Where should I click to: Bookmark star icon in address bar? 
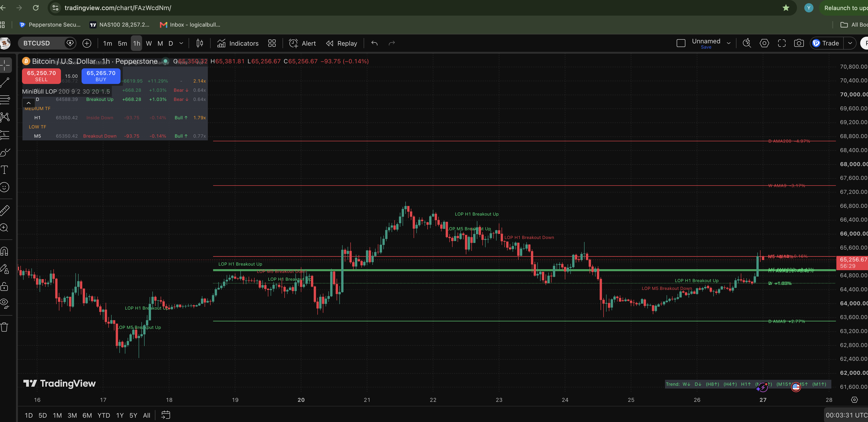point(786,8)
